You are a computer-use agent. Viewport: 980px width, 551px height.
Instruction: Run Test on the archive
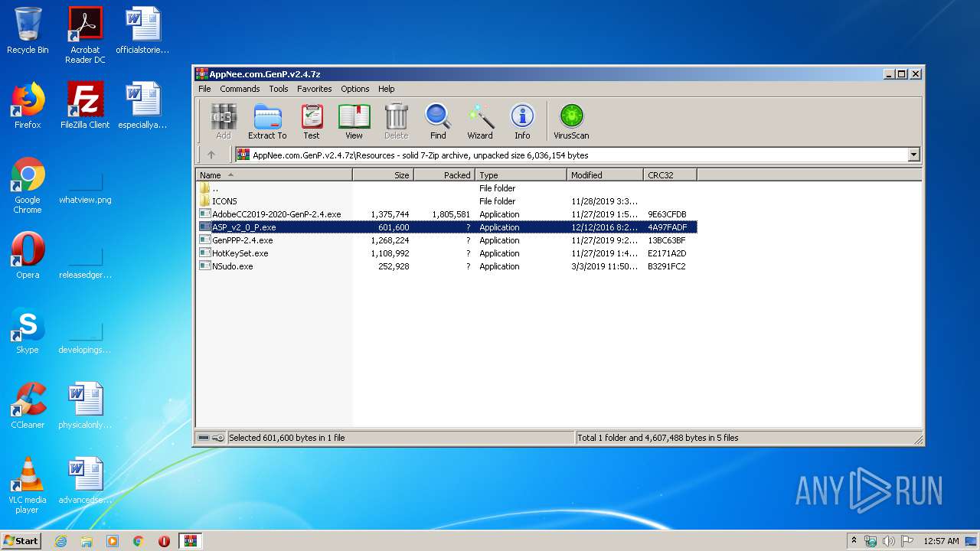(x=311, y=122)
